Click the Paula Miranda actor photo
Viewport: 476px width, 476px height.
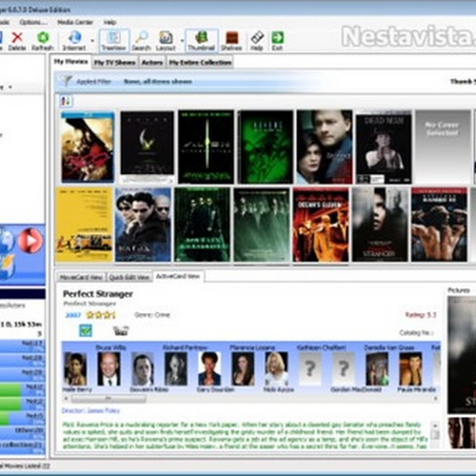click(x=411, y=369)
